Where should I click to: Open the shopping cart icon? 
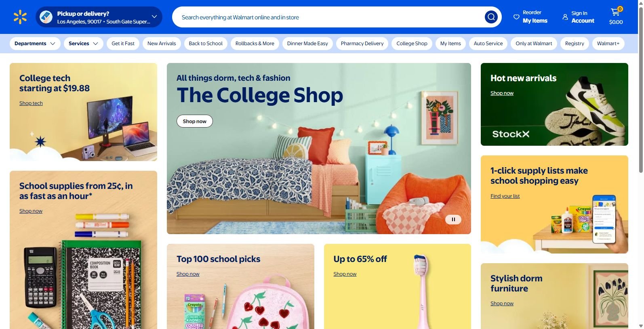pos(616,12)
